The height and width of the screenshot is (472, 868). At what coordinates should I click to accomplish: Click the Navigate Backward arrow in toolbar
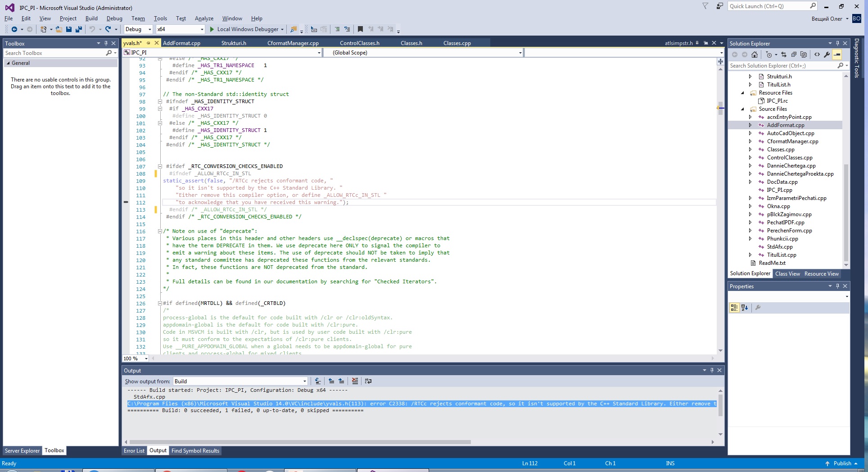[x=14, y=29]
